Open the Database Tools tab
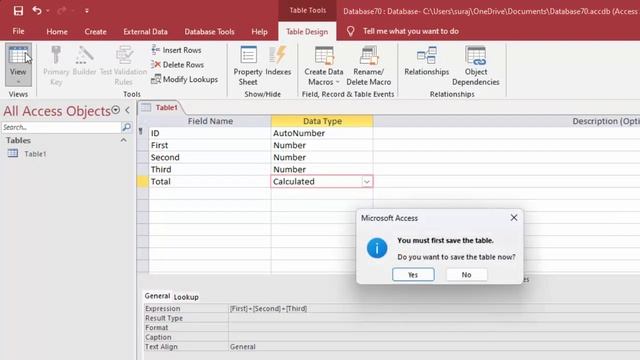Viewport: 640px width, 360px height. click(209, 31)
